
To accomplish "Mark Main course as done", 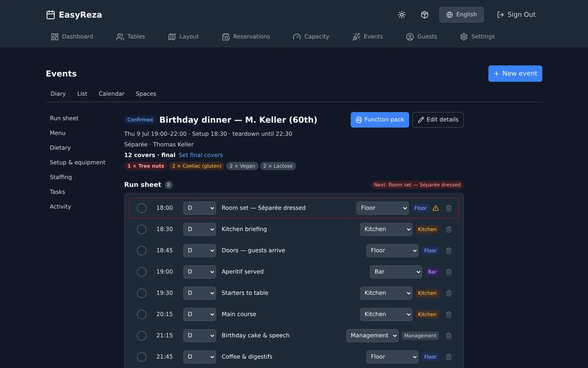I will pyautogui.click(x=141, y=315).
